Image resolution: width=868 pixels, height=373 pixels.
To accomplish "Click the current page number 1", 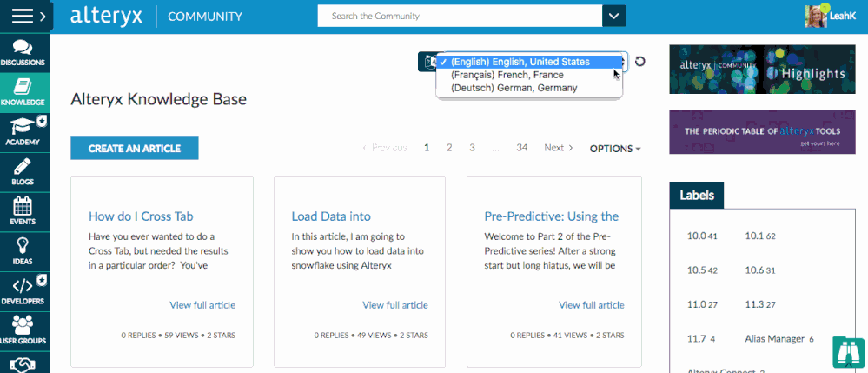I will [427, 148].
